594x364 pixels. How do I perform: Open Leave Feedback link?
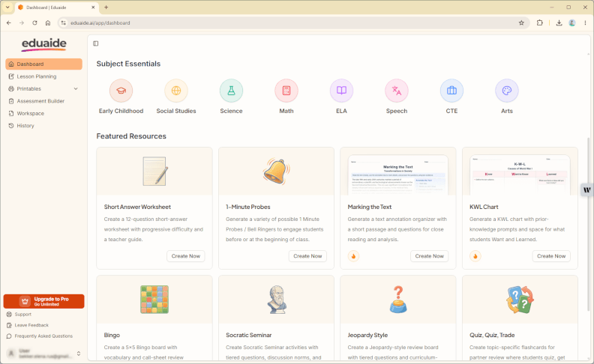pyautogui.click(x=28, y=325)
